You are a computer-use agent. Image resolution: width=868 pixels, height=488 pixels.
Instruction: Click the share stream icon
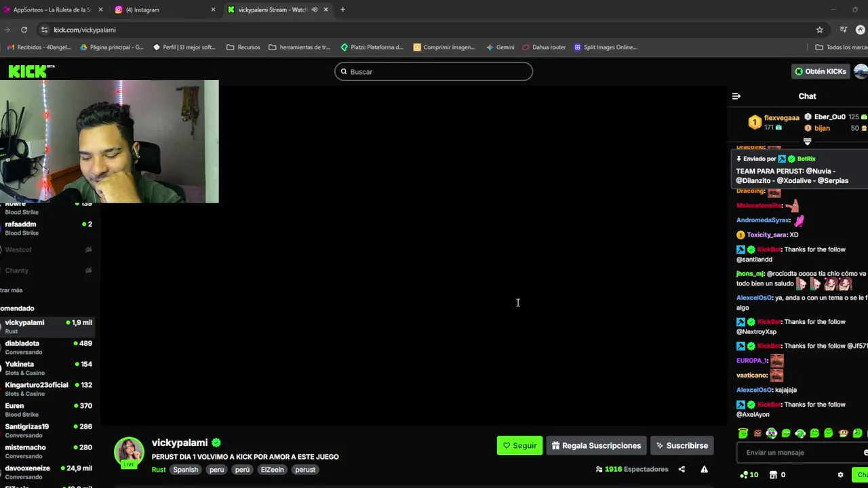(x=682, y=469)
